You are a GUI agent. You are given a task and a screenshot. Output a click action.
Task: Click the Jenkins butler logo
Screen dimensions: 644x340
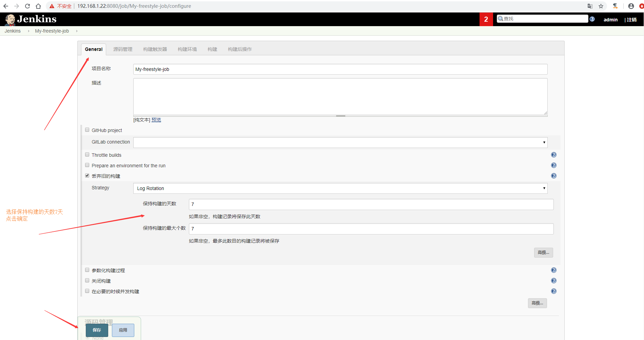(10, 20)
